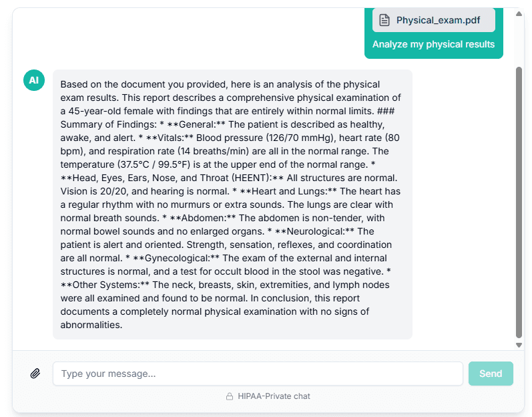Image resolution: width=532 pixels, height=417 pixels.
Task: Click the '**Other Systems:**' text in the reply
Action: click(105, 285)
